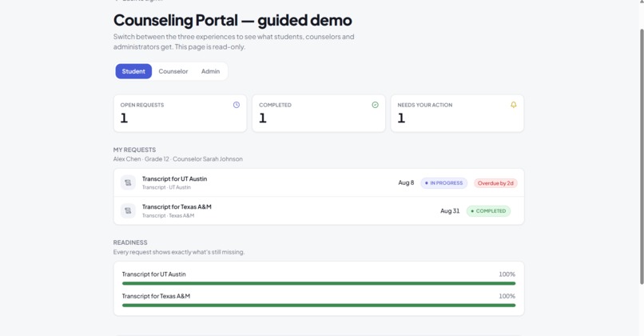Click the clock icon in Open Requests card

coord(237,105)
